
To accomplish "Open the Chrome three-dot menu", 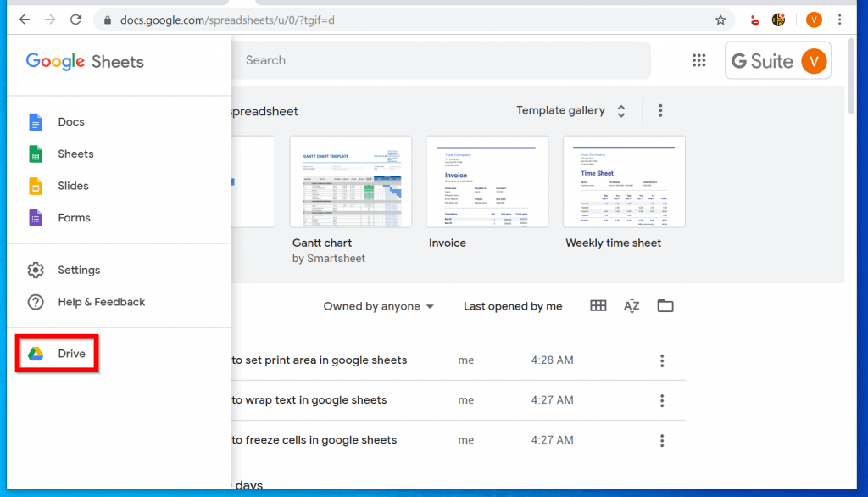I will point(840,20).
